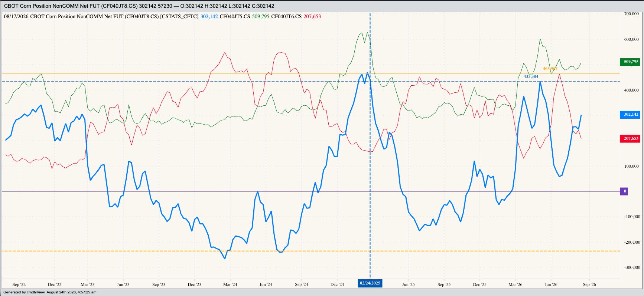Click the Jun '24 x-axis label

tap(266, 285)
